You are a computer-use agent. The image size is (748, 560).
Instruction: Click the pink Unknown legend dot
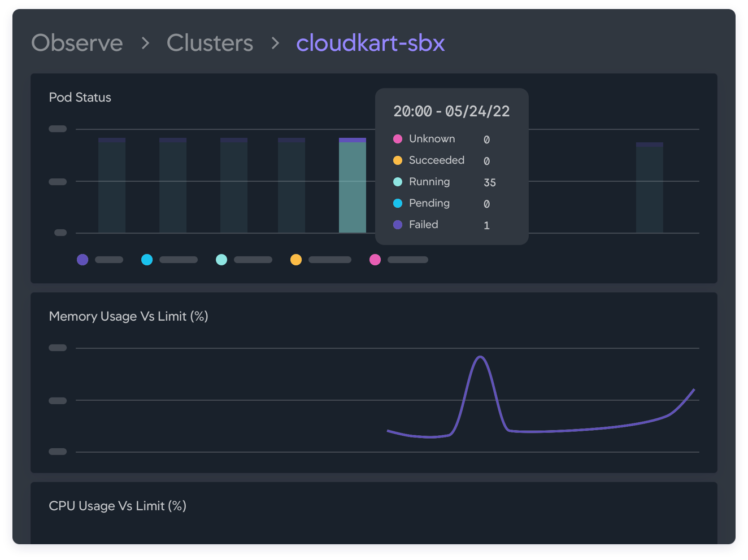tap(375, 260)
